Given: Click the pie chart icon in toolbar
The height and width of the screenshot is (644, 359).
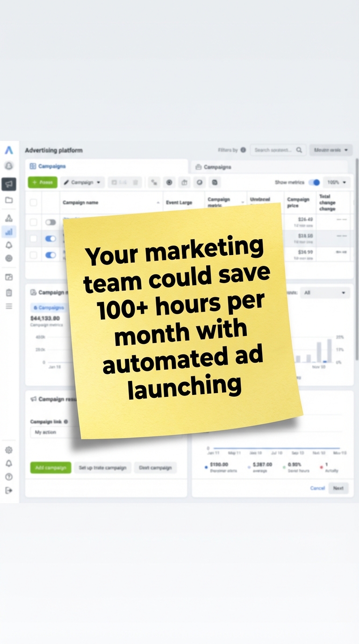Looking at the screenshot, I should 199,183.
